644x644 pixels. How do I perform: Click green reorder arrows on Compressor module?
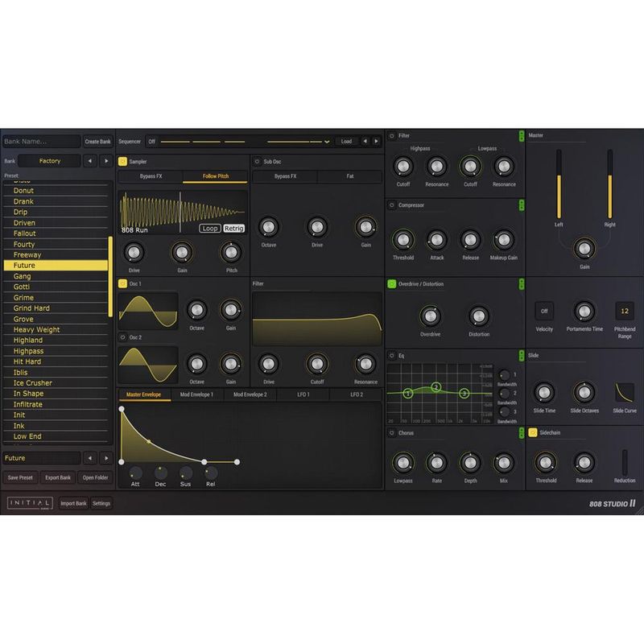pos(522,205)
